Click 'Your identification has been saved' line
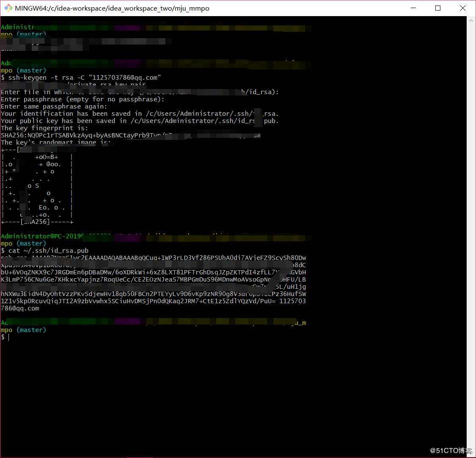The image size is (476, 458). tap(139, 114)
